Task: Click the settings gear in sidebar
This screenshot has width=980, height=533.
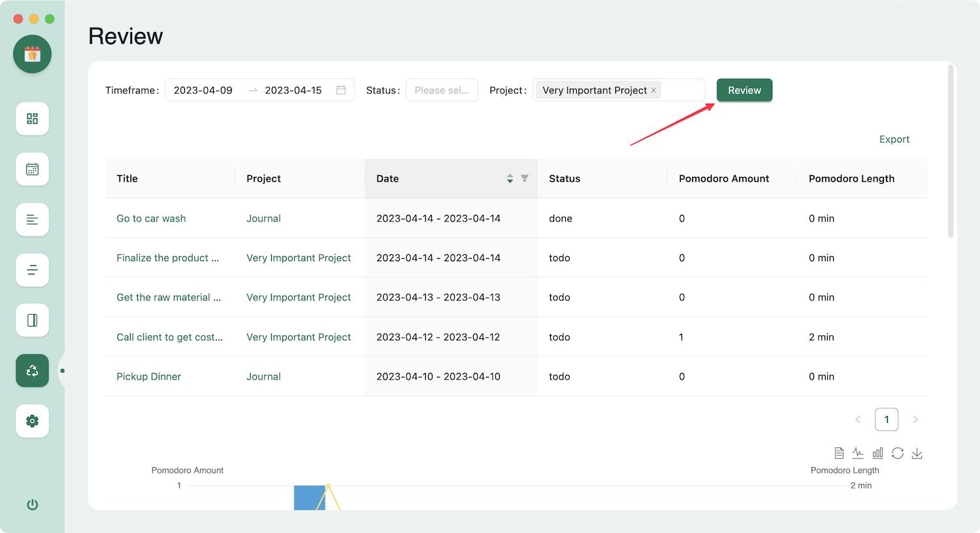Action: tap(32, 421)
